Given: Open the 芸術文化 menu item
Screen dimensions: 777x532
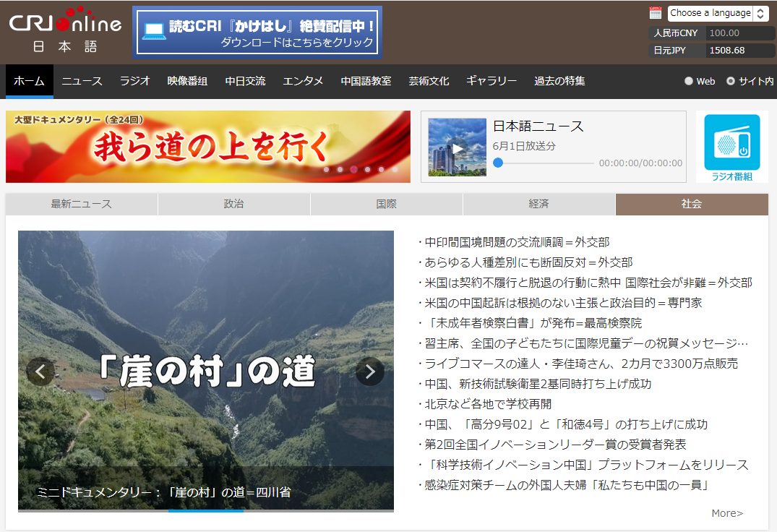Looking at the screenshot, I should coord(429,81).
